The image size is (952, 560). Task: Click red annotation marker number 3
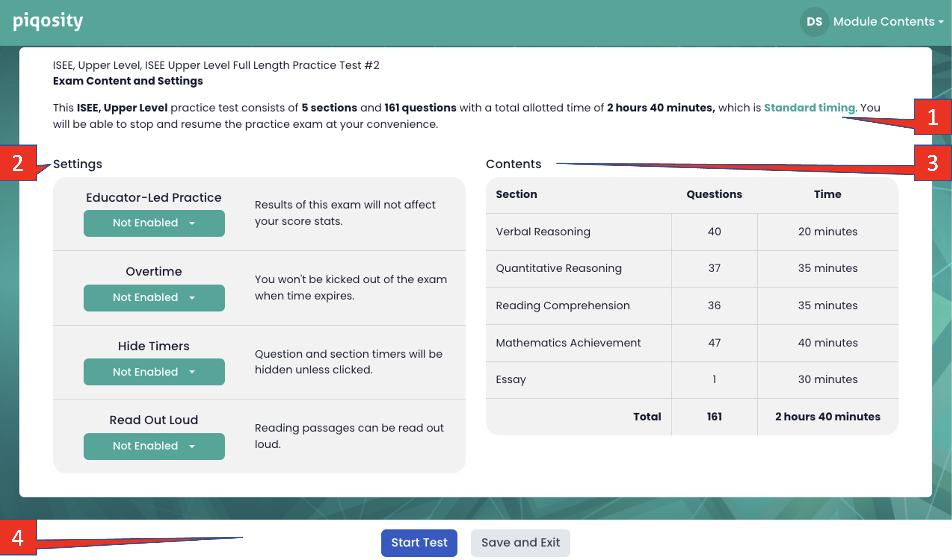[x=932, y=163]
